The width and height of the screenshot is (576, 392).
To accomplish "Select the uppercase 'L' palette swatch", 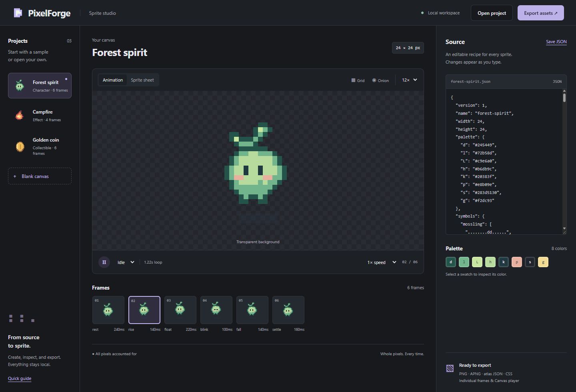I will 477,262.
